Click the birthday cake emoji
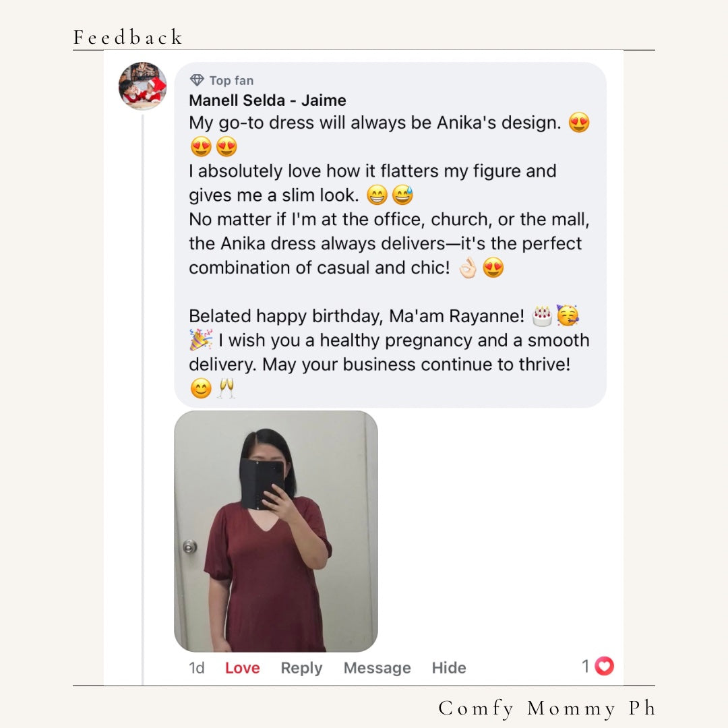This screenshot has width=728, height=728. 542,316
